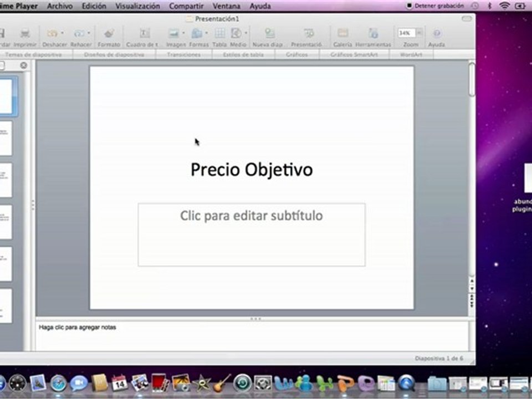Screen dimensions: 532x399
Task: Switch to Temas de diapositiva tab
Action: point(34,55)
